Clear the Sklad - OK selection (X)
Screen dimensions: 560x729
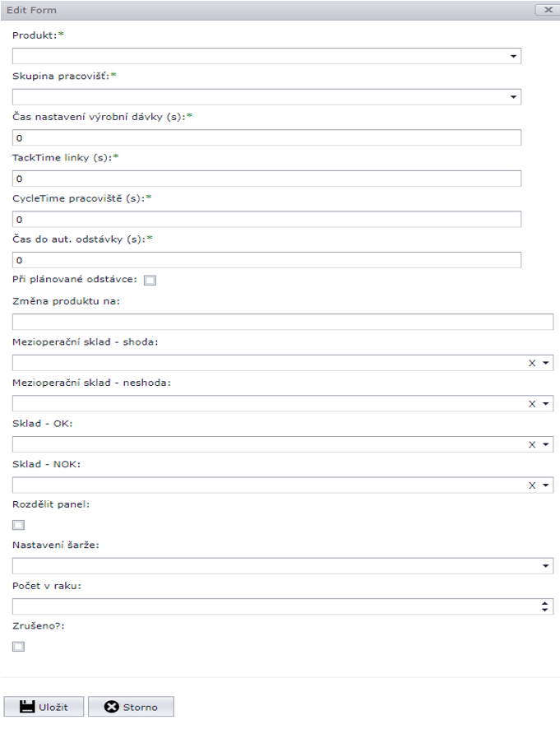pos(531,444)
